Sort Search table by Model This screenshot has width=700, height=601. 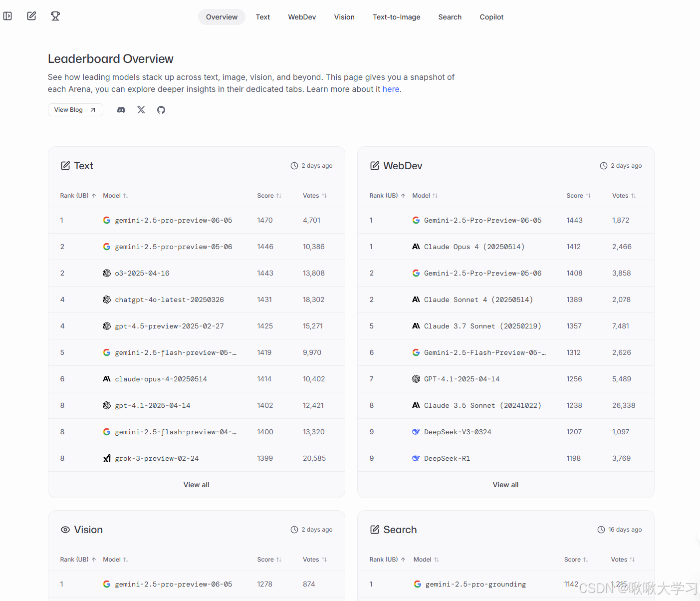(x=427, y=560)
